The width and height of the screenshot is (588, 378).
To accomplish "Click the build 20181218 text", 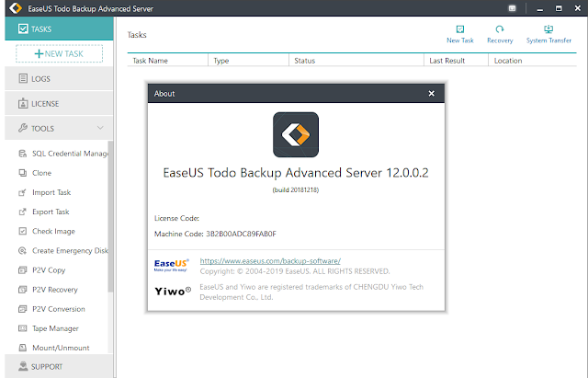I will point(296,190).
